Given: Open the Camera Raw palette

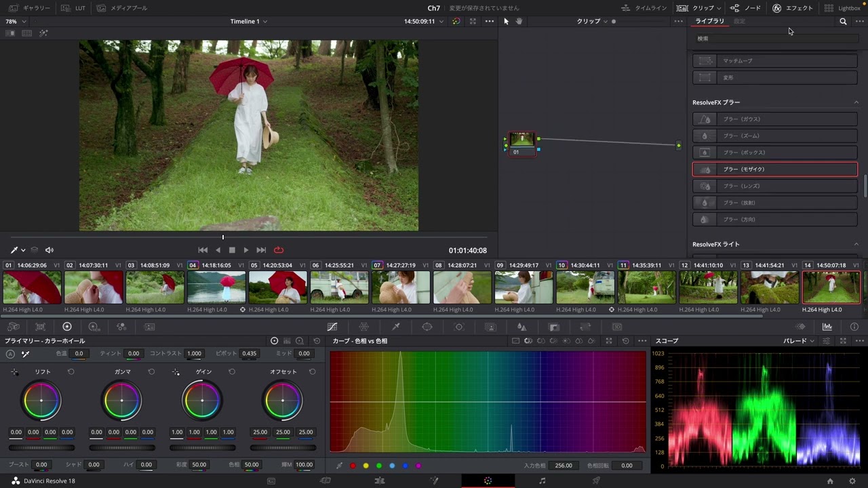Looking at the screenshot, I should click(14, 327).
